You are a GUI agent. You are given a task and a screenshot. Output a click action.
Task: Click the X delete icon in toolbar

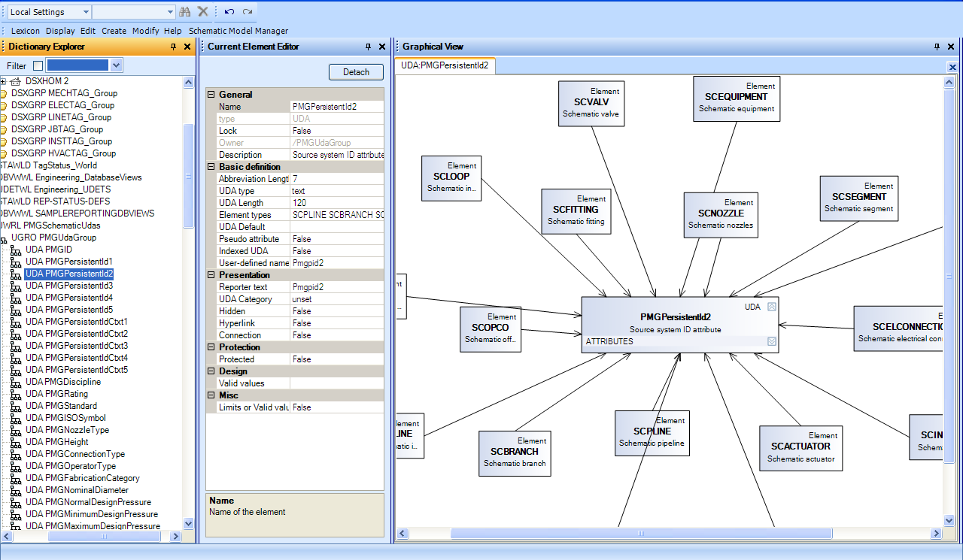tap(203, 11)
